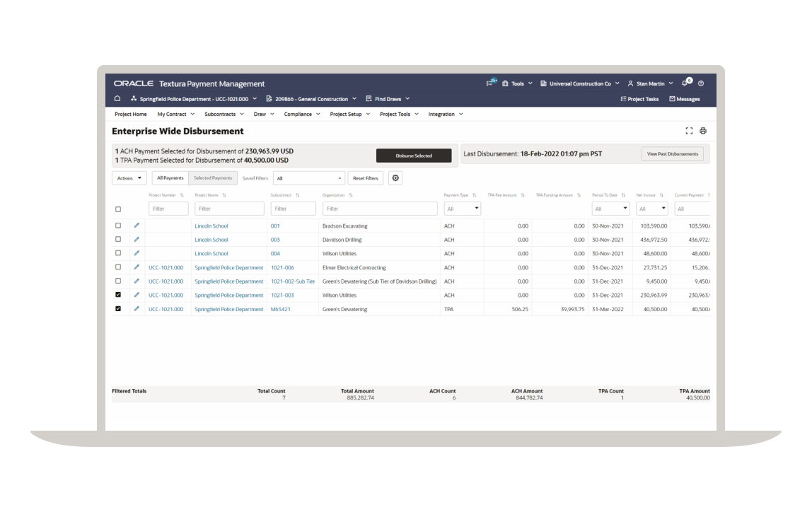Expand Springfield Police Department project selector

194,99
